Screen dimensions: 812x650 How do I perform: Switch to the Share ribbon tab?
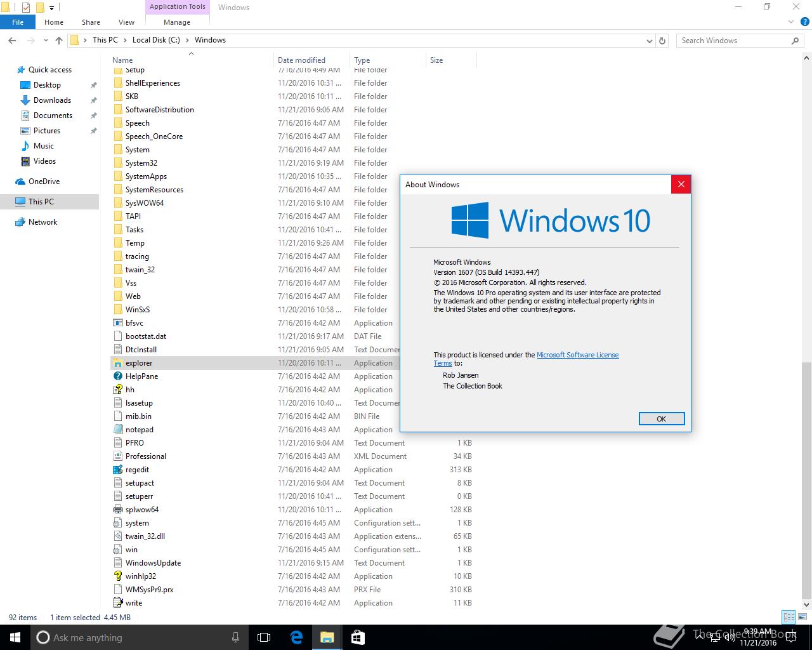[x=91, y=22]
